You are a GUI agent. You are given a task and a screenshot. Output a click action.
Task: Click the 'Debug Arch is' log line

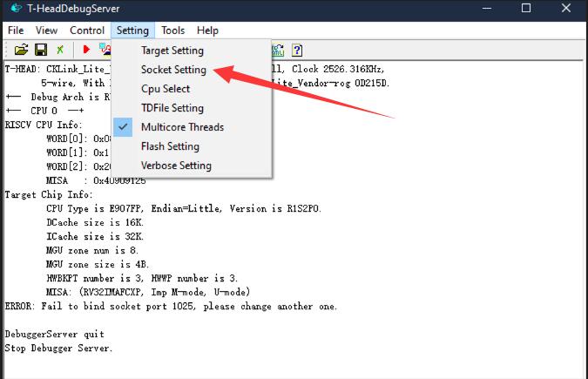tap(58, 98)
